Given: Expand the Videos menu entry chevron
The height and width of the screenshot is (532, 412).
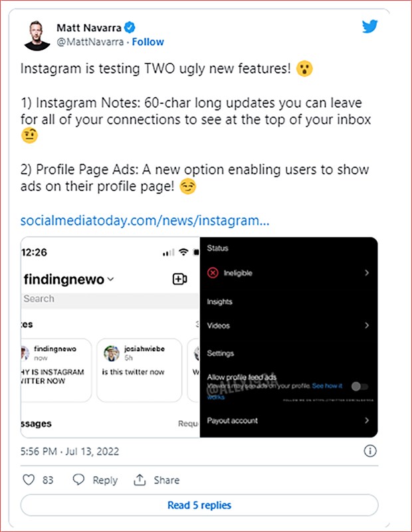Looking at the screenshot, I should click(367, 326).
